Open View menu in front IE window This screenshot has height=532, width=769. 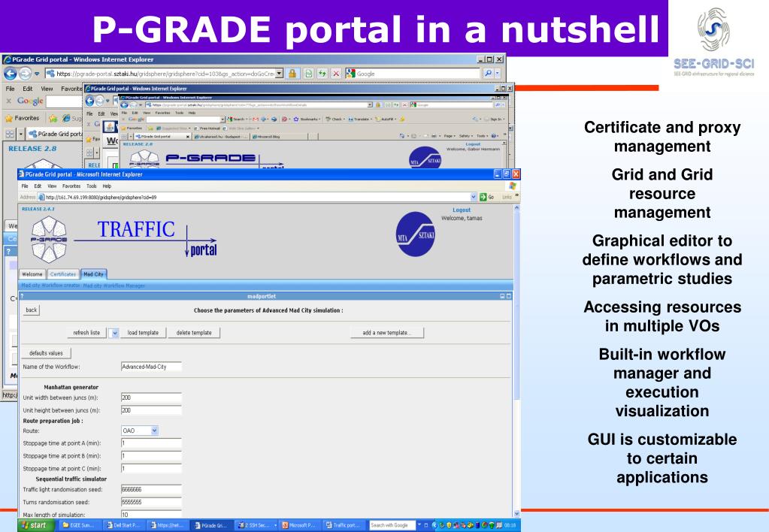click(52, 186)
